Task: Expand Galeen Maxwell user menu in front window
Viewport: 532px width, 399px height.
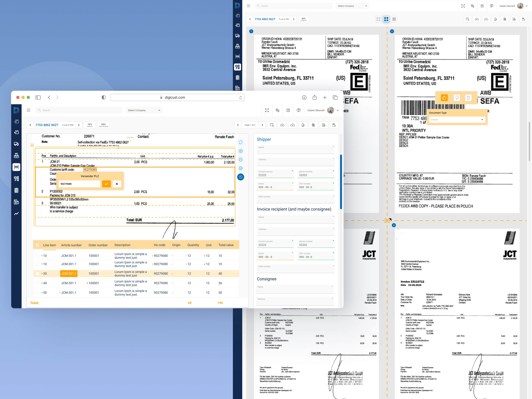Action: click(x=338, y=110)
